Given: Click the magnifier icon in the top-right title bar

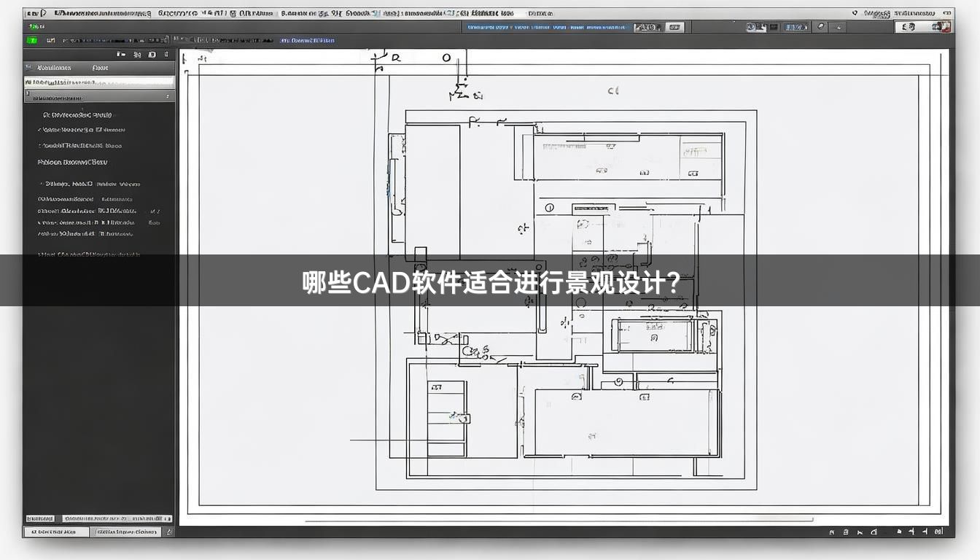Looking at the screenshot, I should pos(855,12).
